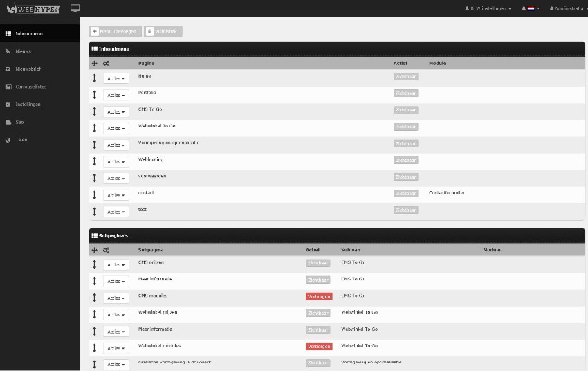
Task: Open Talen in the sidebar
Action: click(x=39, y=140)
